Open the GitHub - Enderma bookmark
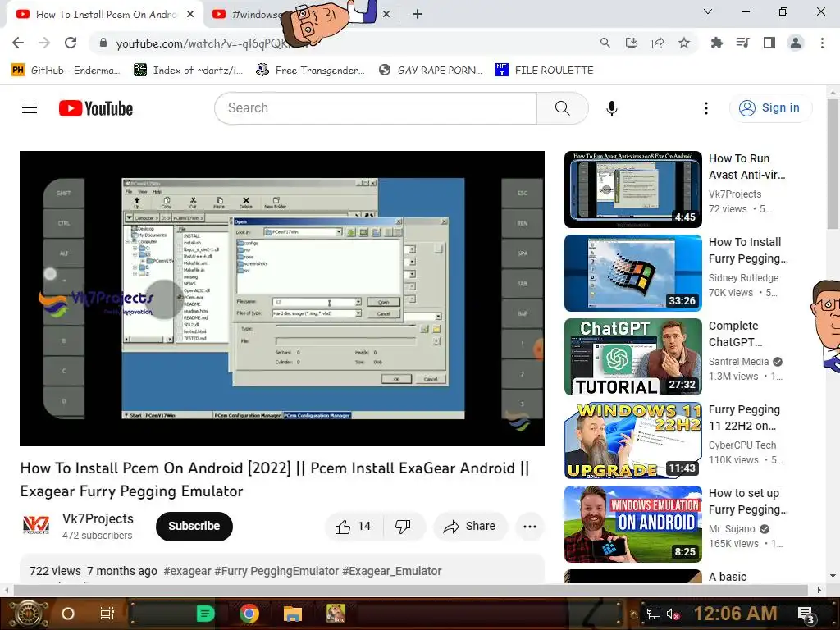 66,71
